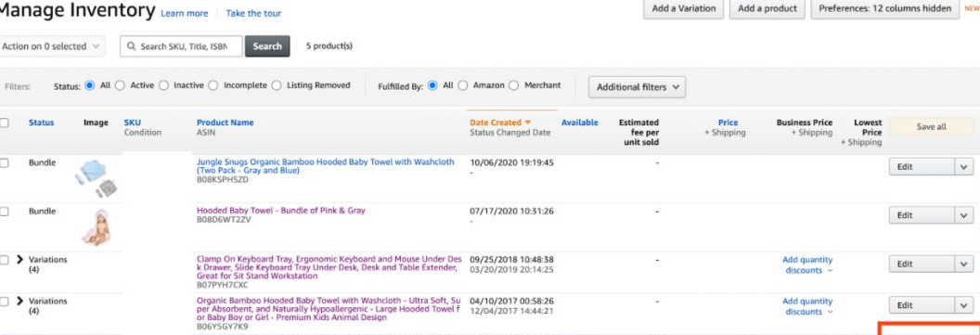Click the Add a Variation button
This screenshot has height=335, width=980.
(683, 8)
